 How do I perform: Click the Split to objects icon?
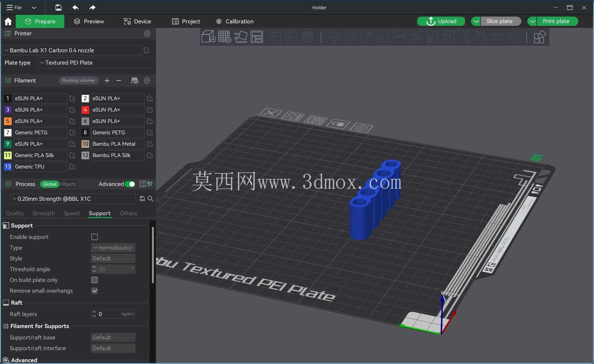click(275, 37)
